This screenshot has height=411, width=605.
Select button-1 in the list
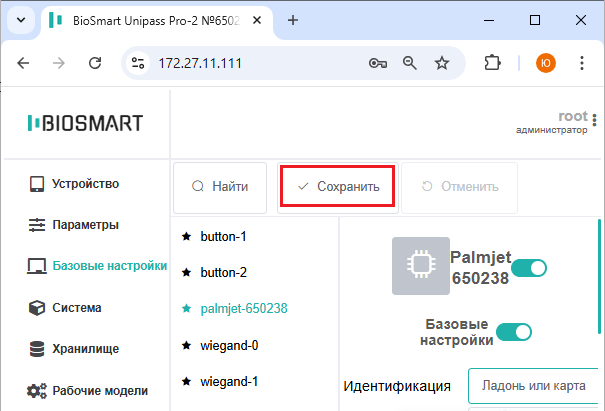[223, 237]
